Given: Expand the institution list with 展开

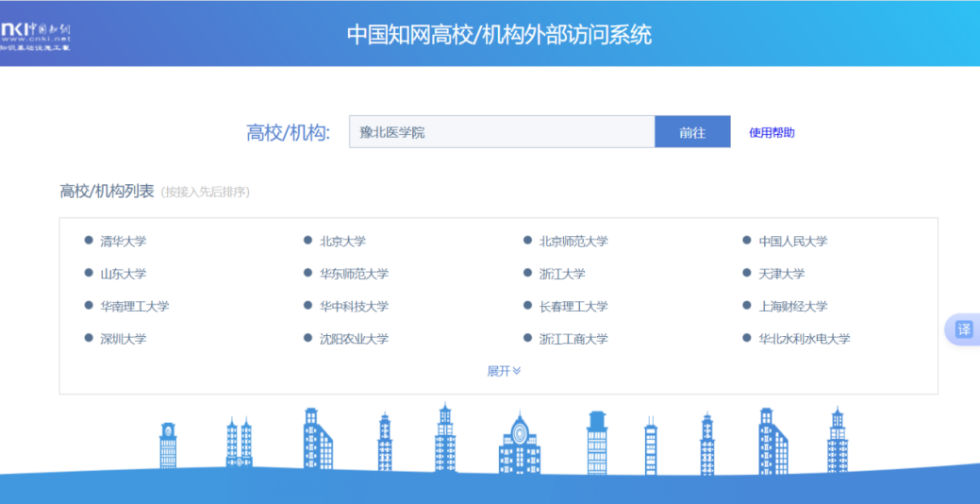Looking at the screenshot, I should [x=504, y=371].
